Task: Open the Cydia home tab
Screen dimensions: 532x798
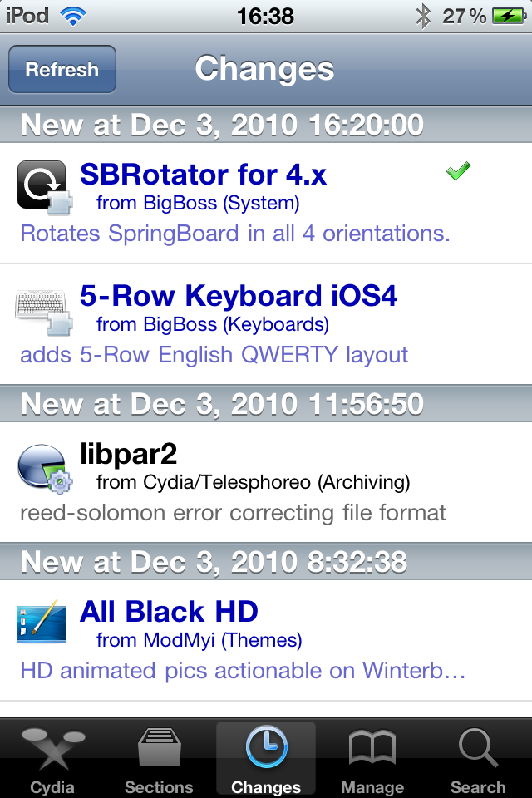Action: (x=52, y=758)
